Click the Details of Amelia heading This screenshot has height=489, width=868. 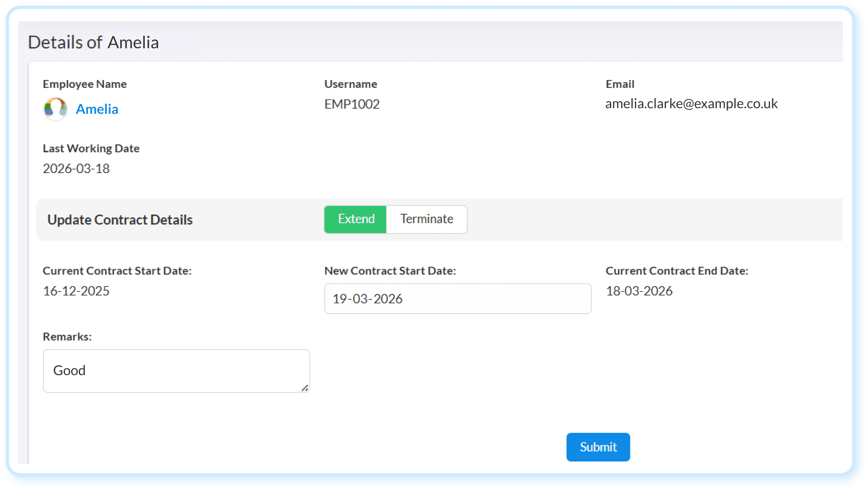pos(93,42)
